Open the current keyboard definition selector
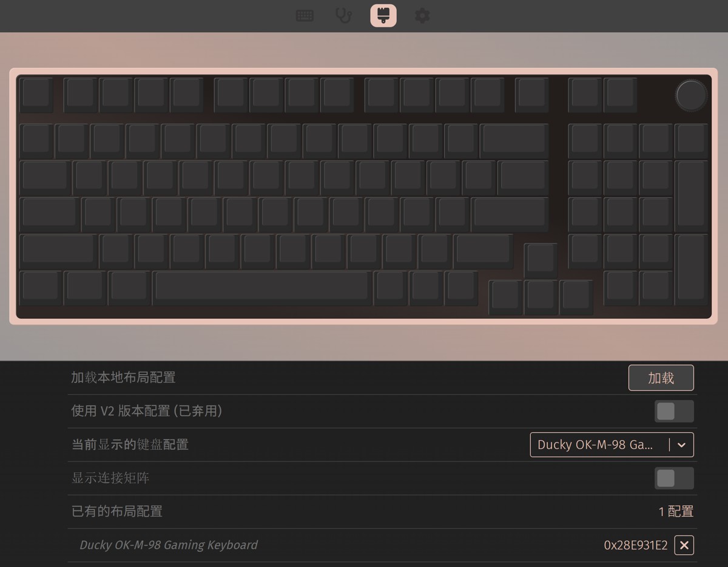Image resolution: width=728 pixels, height=567 pixels. point(612,445)
